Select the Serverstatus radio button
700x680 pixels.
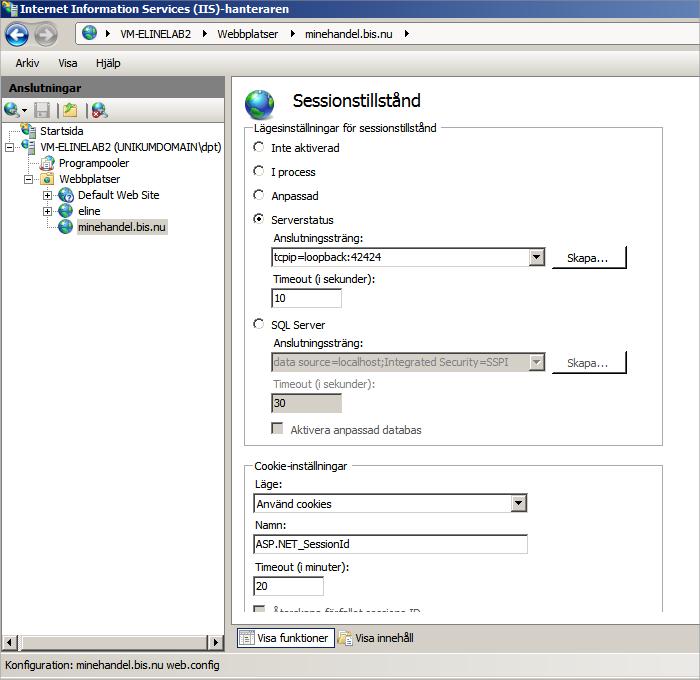258,219
